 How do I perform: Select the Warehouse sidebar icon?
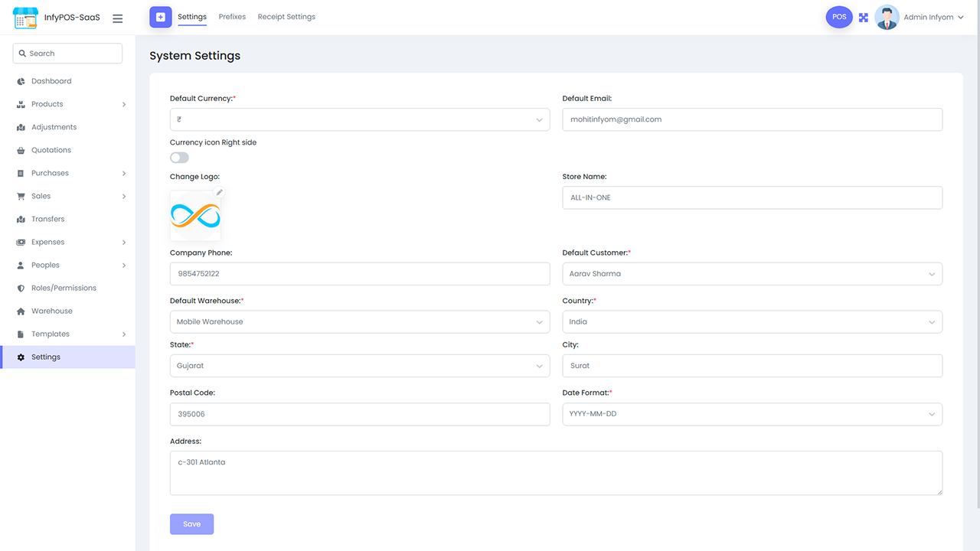click(21, 311)
